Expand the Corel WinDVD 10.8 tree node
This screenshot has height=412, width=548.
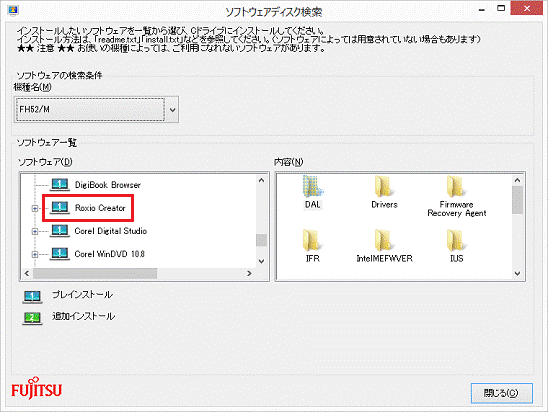pyautogui.click(x=35, y=254)
